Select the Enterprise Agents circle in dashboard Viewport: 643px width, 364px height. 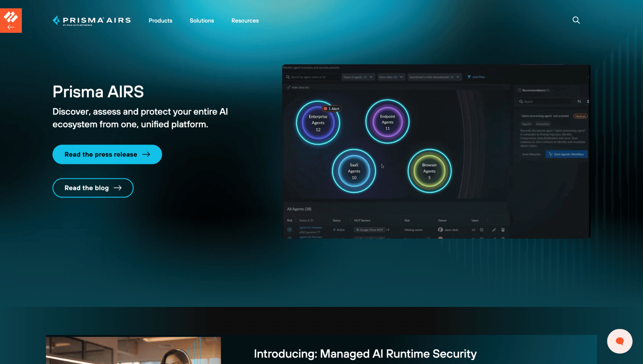click(x=318, y=123)
